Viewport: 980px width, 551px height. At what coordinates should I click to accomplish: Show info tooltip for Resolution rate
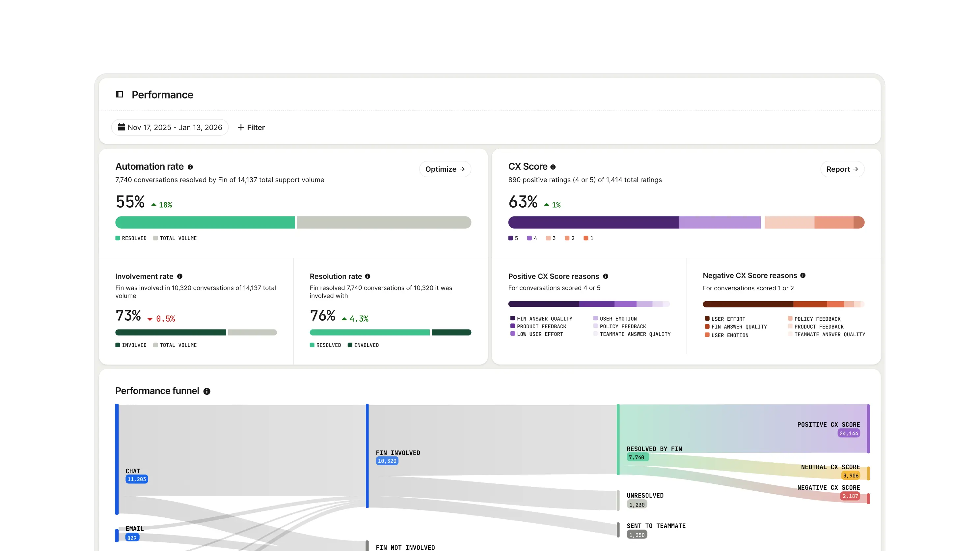click(367, 276)
